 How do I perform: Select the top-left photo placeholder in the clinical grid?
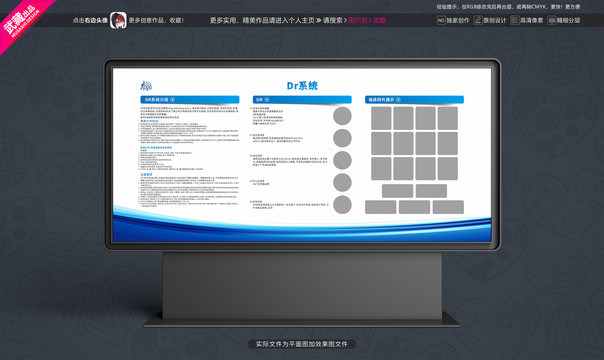tap(381, 118)
